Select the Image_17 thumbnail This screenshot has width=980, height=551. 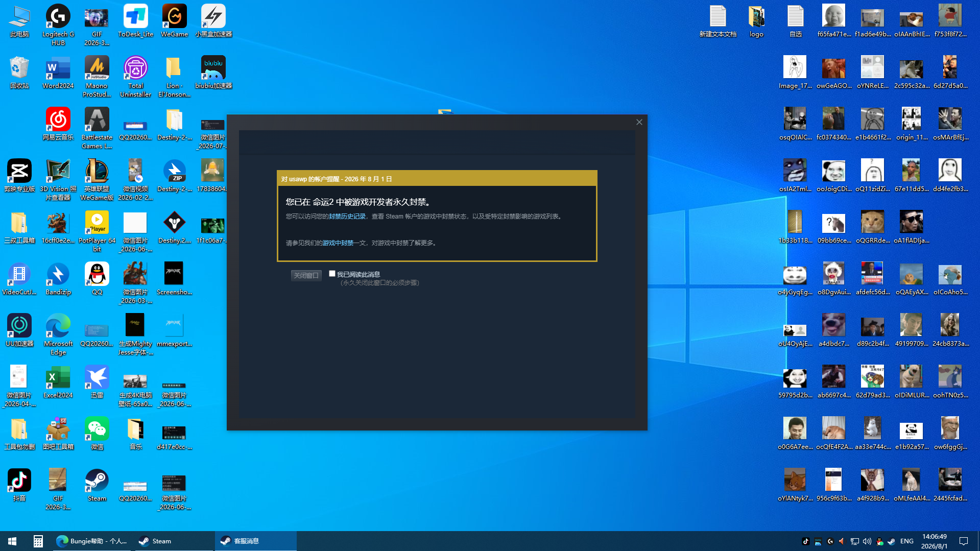pos(795,73)
